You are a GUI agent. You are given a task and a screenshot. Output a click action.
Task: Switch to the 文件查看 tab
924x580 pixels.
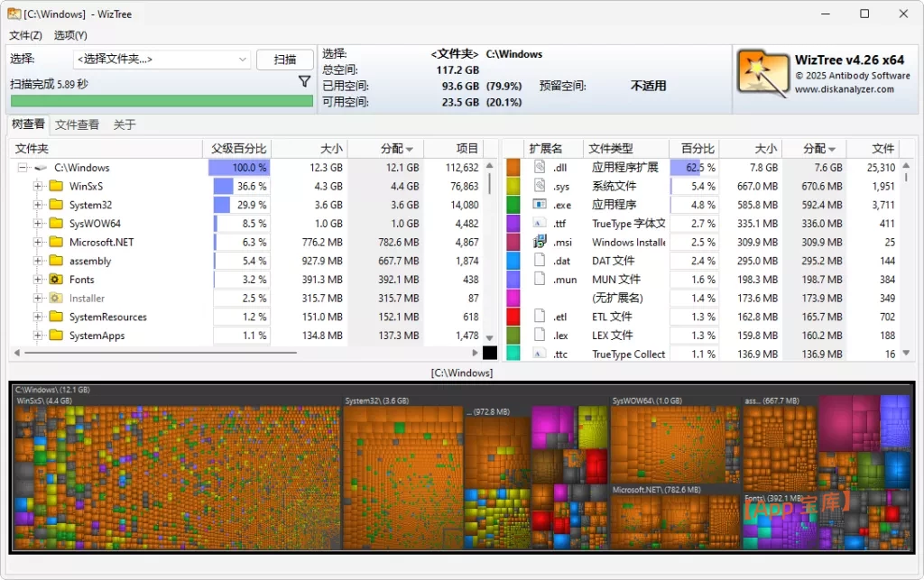[77, 124]
